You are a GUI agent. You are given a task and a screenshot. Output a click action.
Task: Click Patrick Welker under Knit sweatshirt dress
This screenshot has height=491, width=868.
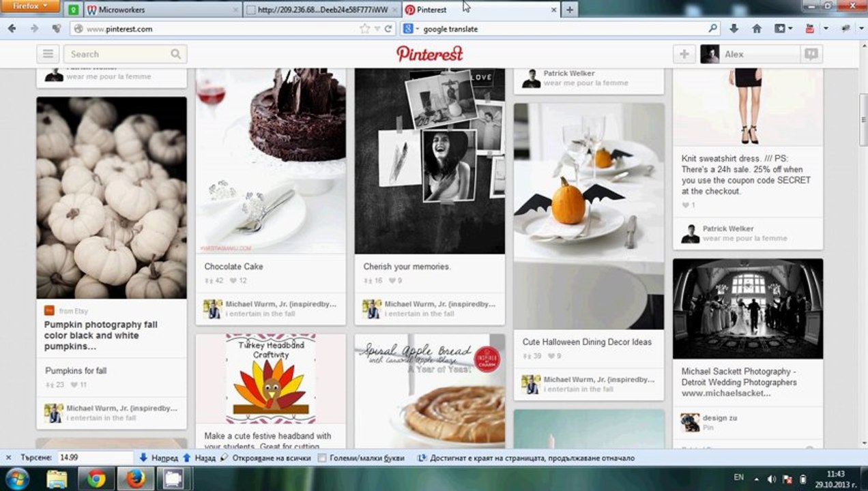(728, 228)
